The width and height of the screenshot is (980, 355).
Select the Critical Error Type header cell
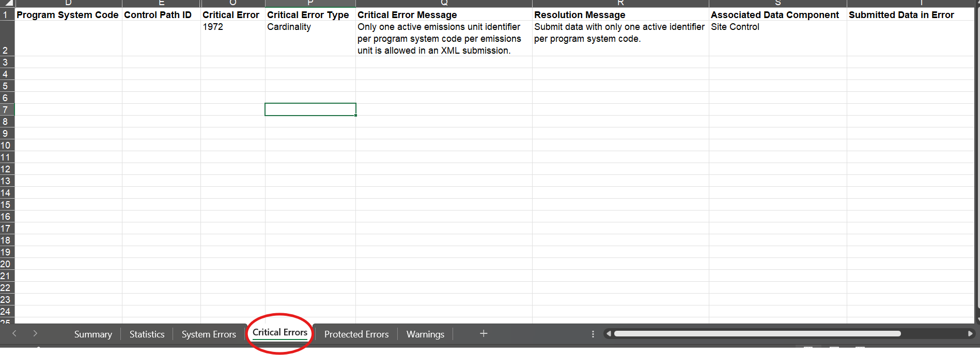tap(310, 15)
